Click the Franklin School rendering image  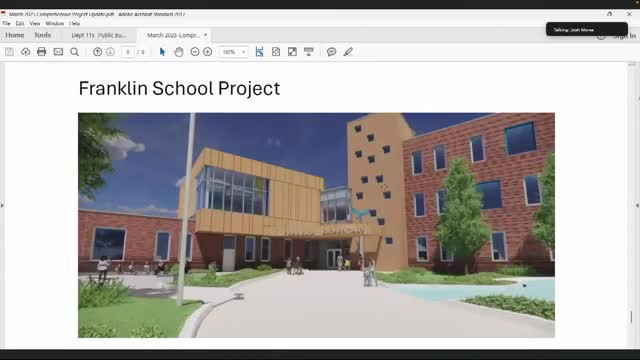[316, 225]
